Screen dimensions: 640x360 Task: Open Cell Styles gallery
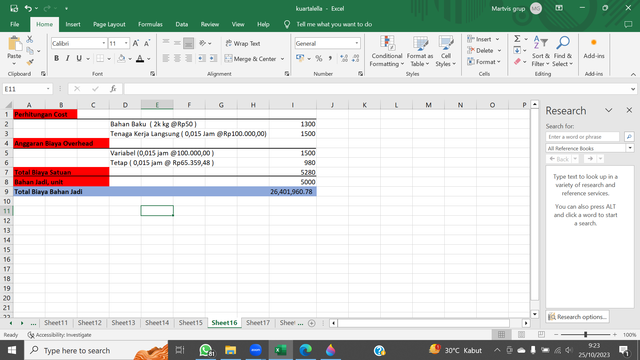(x=446, y=51)
